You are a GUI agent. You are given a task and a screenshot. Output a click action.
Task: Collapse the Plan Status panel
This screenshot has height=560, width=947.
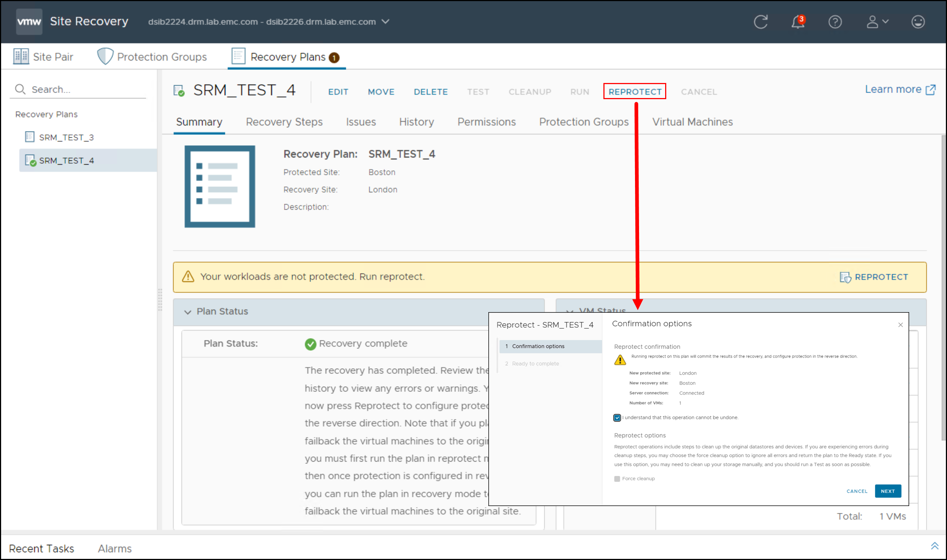(x=188, y=312)
